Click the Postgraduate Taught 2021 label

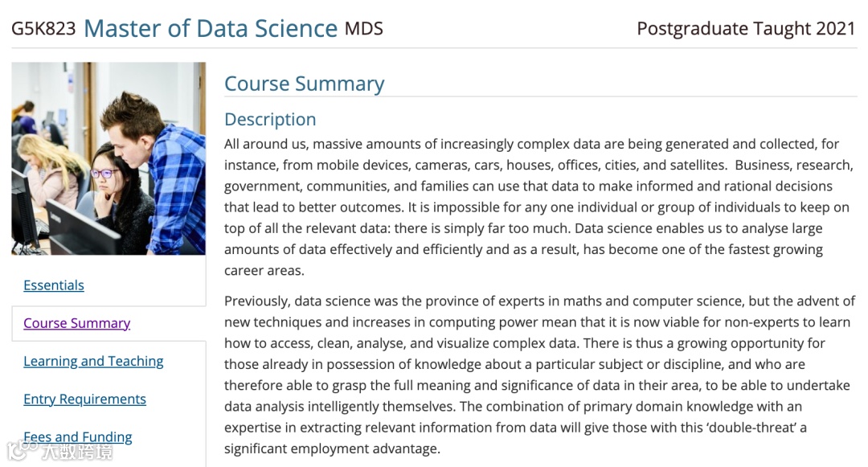click(746, 29)
